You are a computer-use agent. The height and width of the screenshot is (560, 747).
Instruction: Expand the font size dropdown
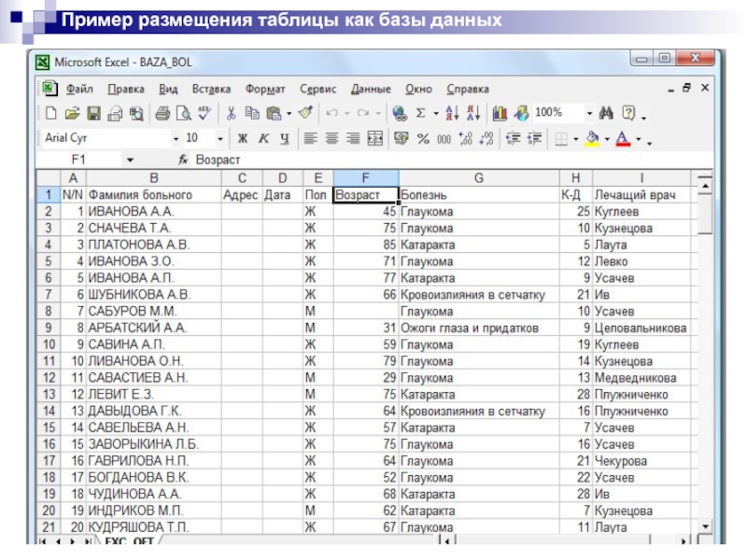click(219, 139)
